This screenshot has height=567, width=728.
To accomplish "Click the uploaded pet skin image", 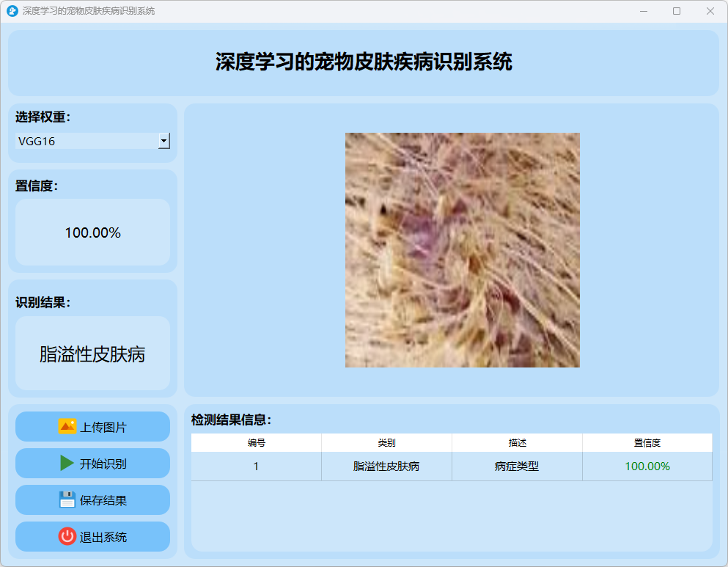I will [462, 249].
